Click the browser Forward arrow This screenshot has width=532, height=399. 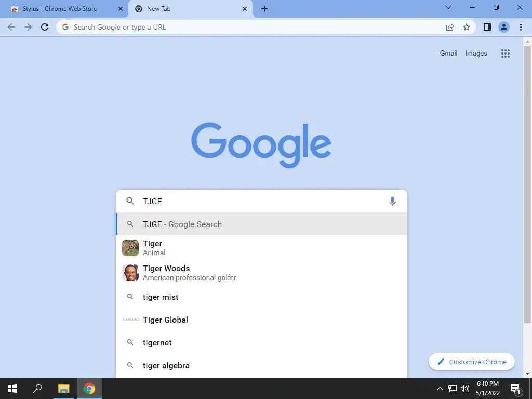pos(28,27)
